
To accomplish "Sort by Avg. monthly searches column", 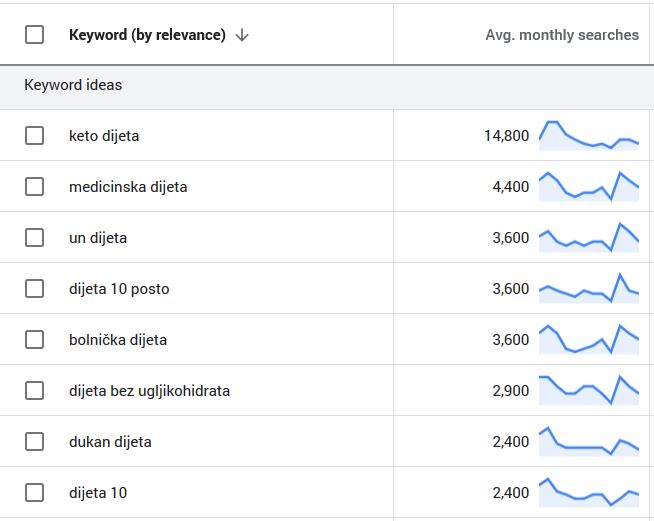I will point(561,35).
